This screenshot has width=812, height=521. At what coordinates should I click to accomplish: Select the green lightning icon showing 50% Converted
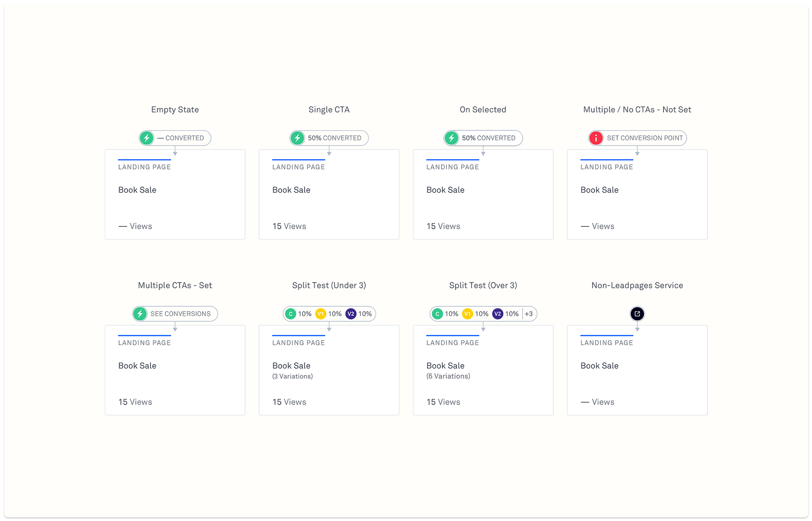(297, 138)
